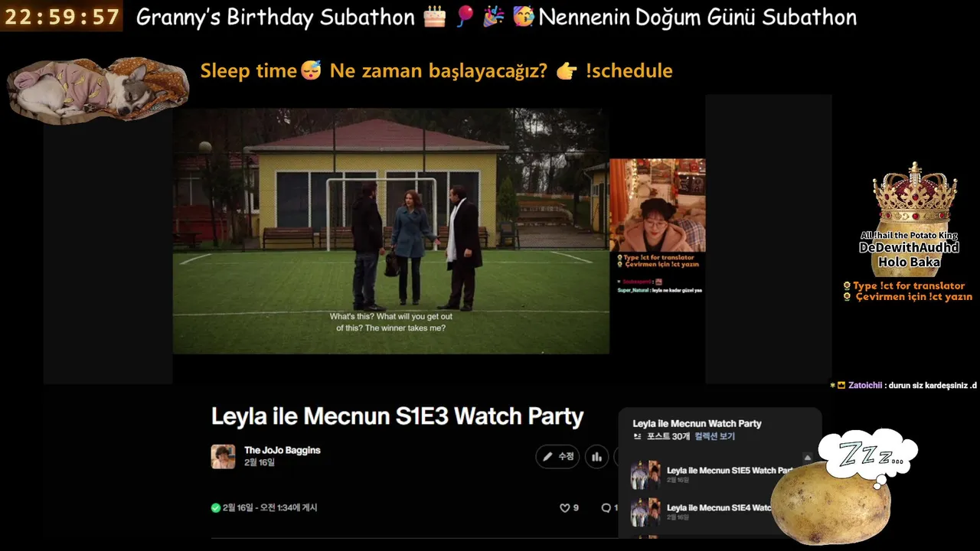This screenshot has height=551, width=980.
Task: Click the collection posts list icon
Action: pos(638,436)
